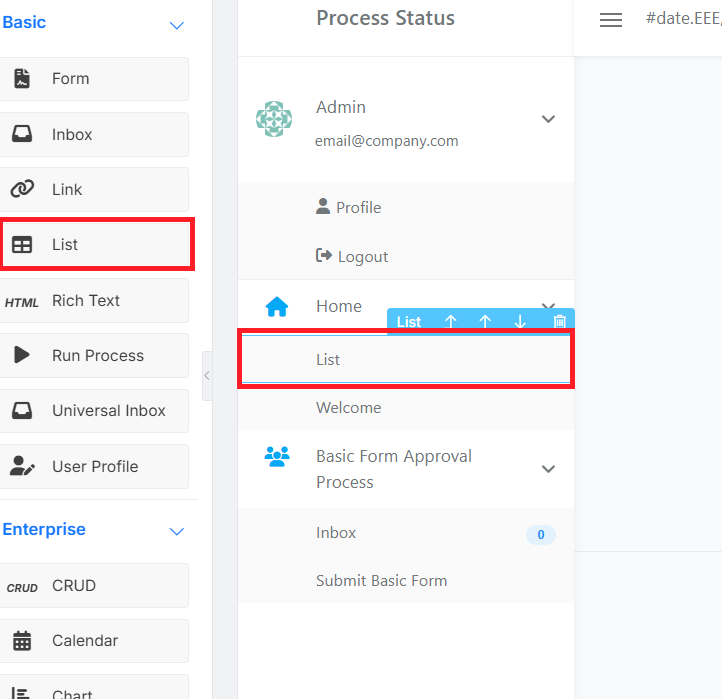Move List item down with arrow
The image size is (722, 699).
520,321
